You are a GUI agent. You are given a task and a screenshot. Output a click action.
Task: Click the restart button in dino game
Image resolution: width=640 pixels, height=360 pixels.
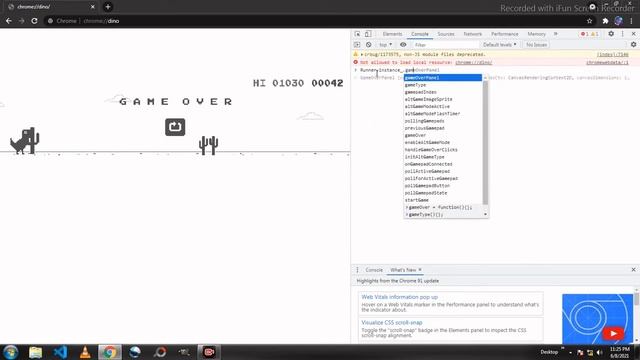pyautogui.click(x=175, y=127)
